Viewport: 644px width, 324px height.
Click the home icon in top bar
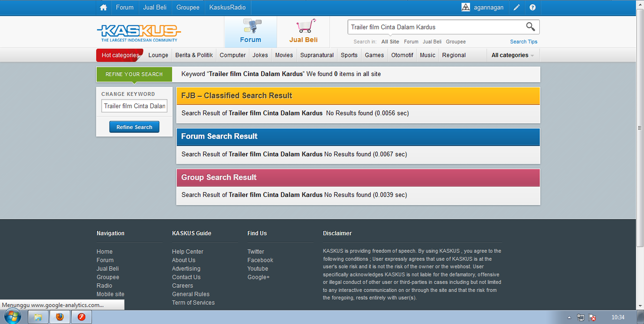click(104, 8)
